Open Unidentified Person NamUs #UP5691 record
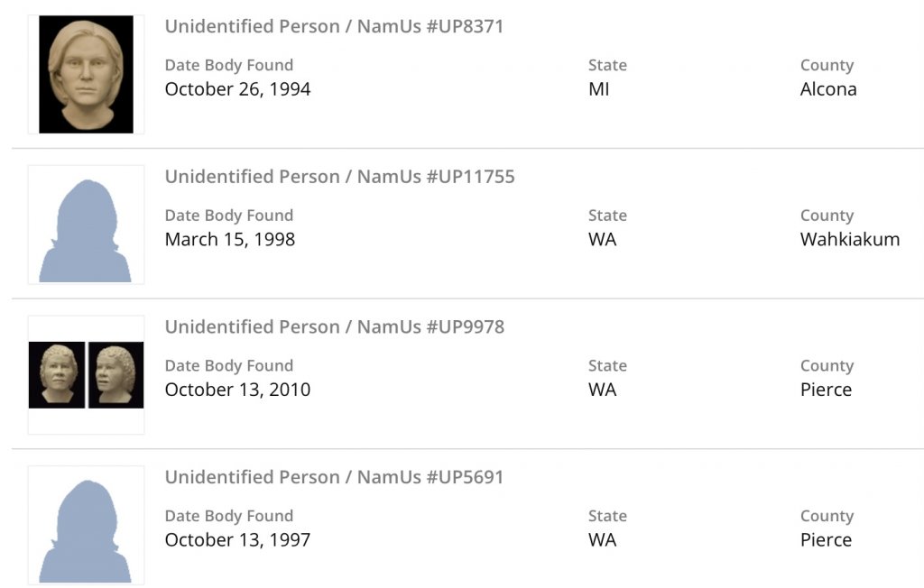Image resolution: width=924 pixels, height=588 pixels. click(x=334, y=477)
